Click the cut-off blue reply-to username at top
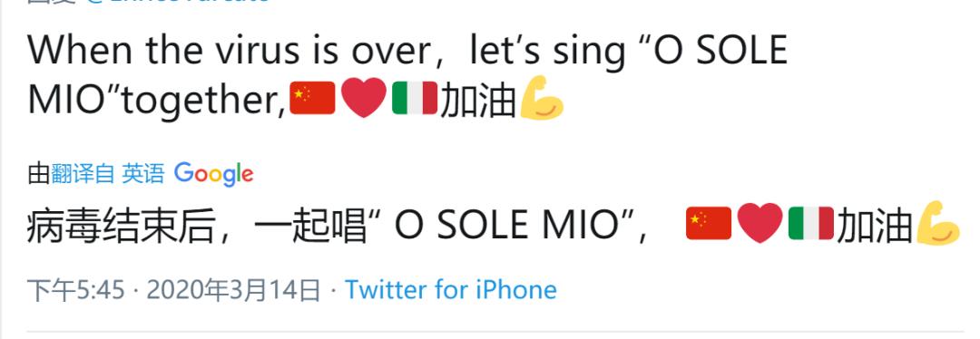This screenshot has width=980, height=339. pos(178,2)
